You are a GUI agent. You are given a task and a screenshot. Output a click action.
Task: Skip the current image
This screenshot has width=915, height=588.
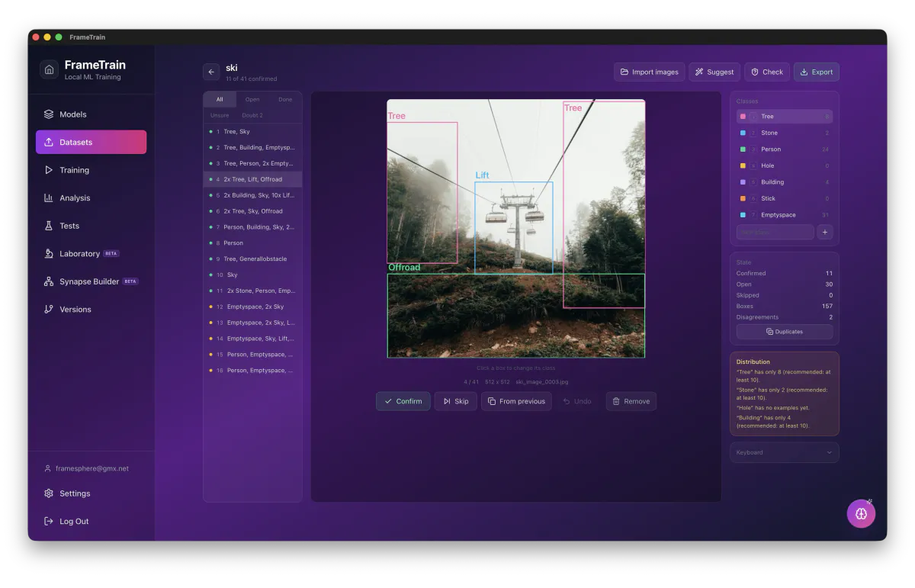point(456,401)
